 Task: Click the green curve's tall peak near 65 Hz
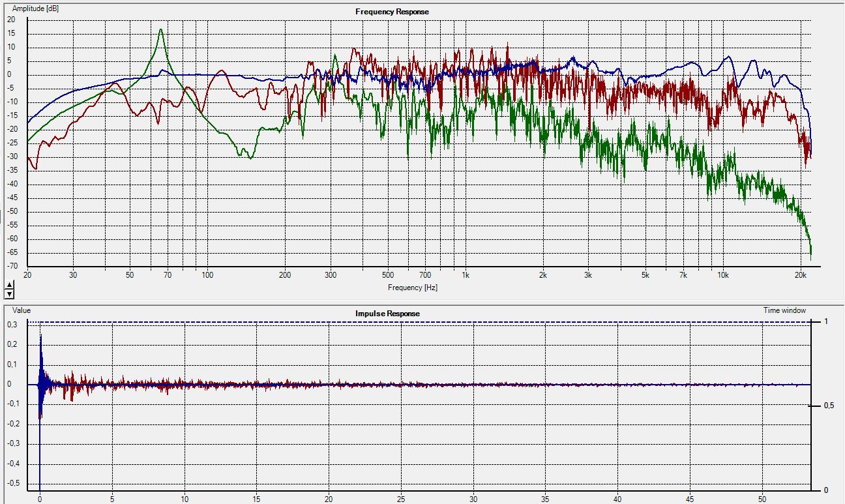(160, 30)
